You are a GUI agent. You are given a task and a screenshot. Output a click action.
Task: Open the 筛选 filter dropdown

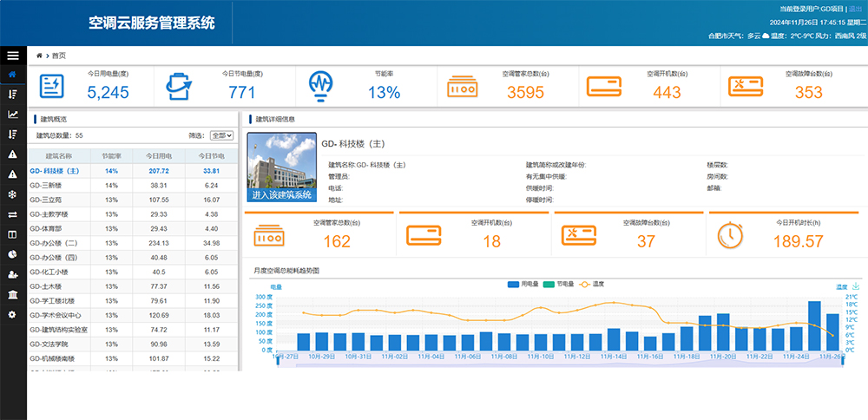click(x=222, y=135)
